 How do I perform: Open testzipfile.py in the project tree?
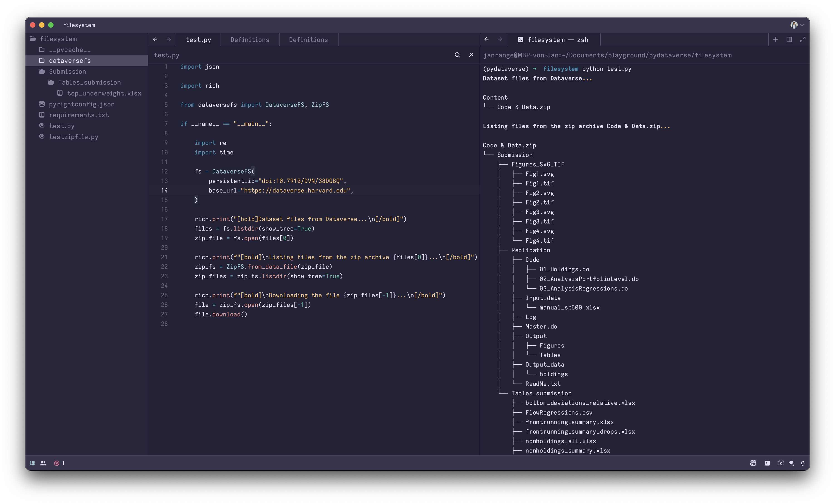[74, 137]
